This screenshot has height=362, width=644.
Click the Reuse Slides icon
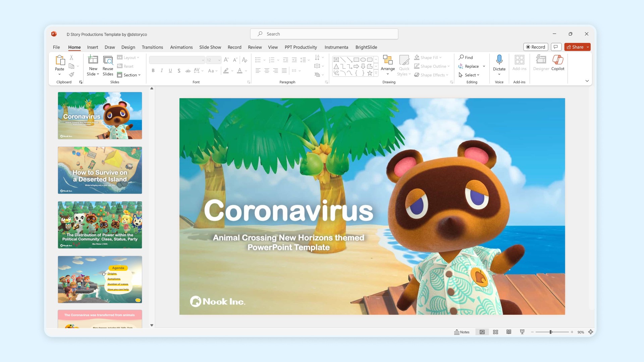click(108, 60)
